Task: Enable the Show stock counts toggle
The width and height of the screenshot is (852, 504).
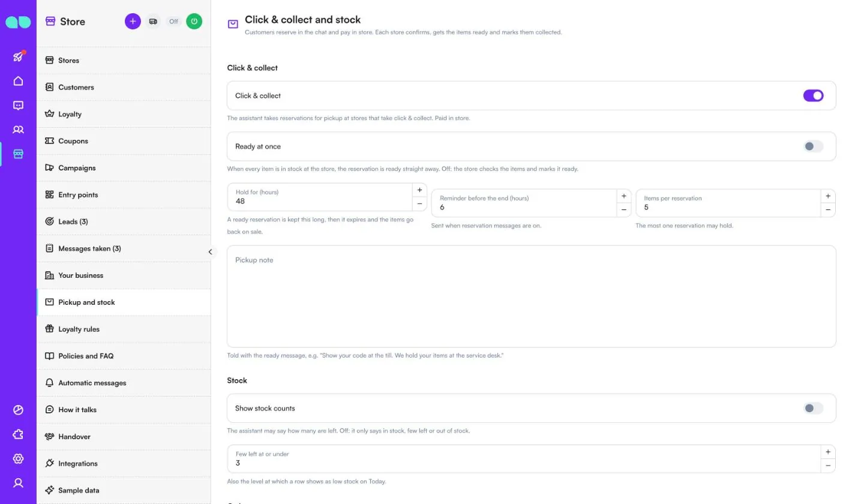Action: 813,409
